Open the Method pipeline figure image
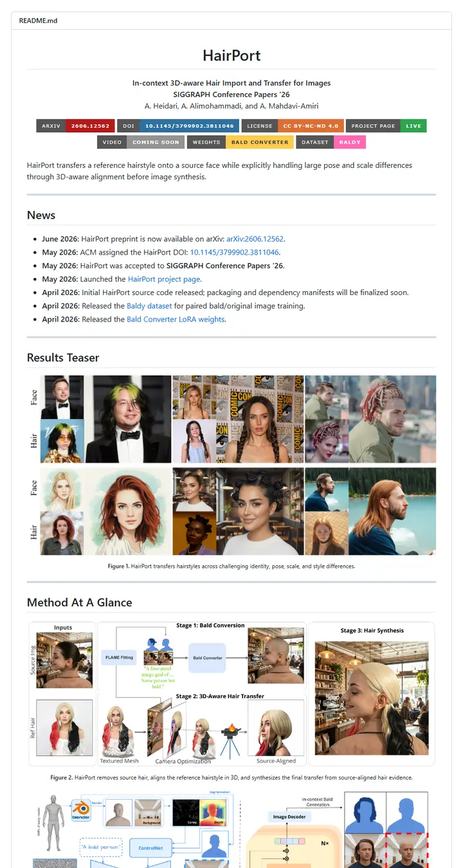This screenshot has width=463, height=868. pyautogui.click(x=232, y=694)
